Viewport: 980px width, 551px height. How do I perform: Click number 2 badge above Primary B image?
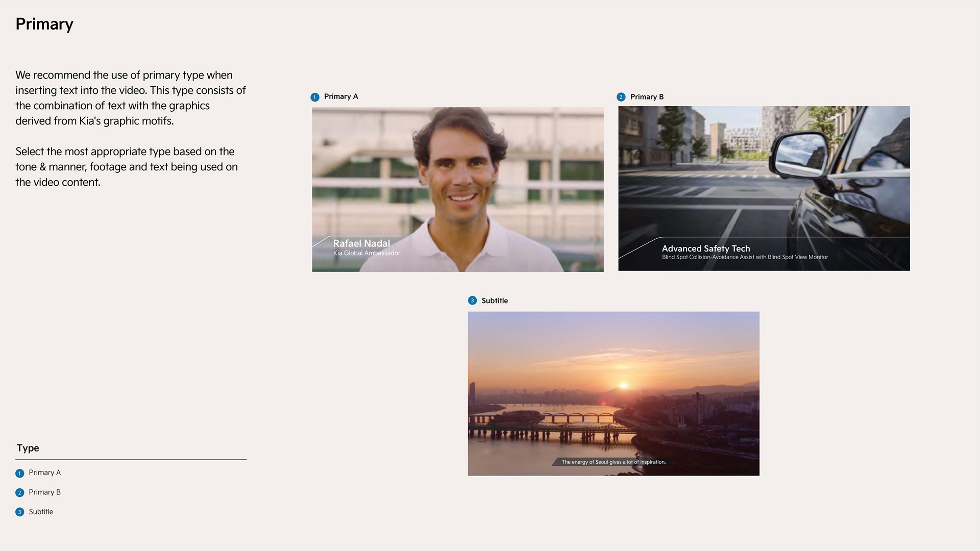pyautogui.click(x=621, y=97)
